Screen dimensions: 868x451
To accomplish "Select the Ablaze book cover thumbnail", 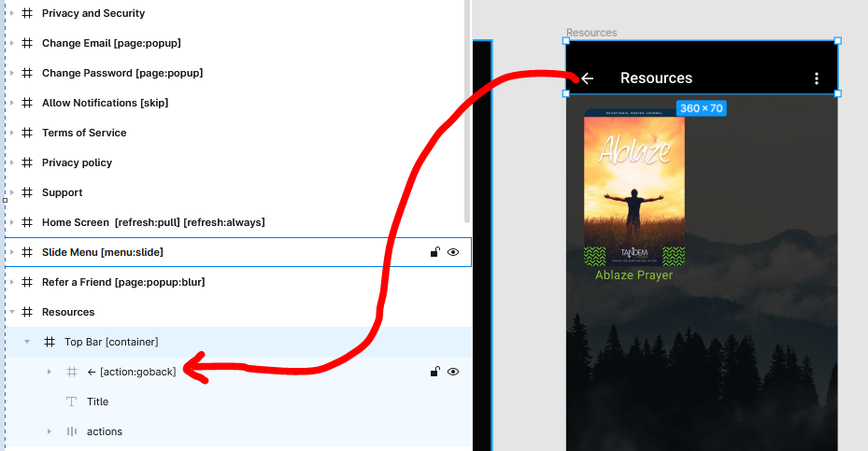I will coord(634,188).
